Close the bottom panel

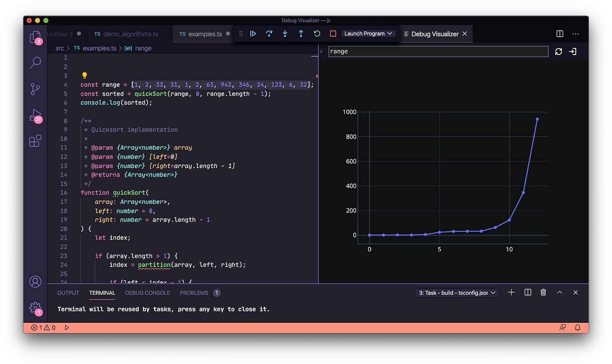(576, 293)
